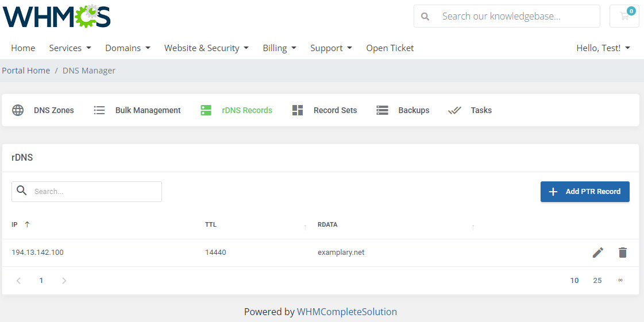Select Open Ticket in navigation bar

390,48
